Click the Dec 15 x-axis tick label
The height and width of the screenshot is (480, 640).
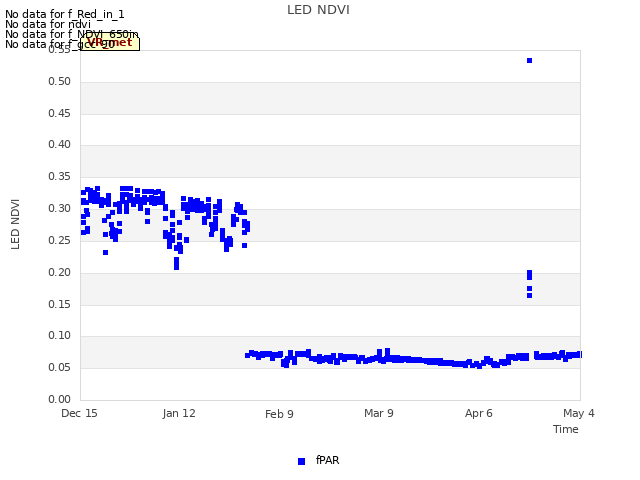click(79, 413)
